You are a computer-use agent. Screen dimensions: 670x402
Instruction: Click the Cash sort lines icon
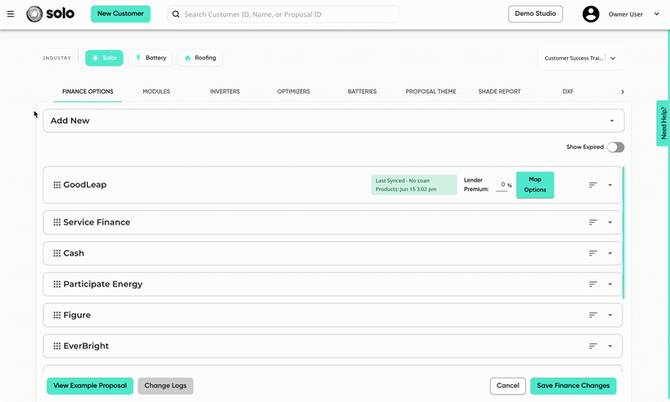tap(593, 253)
